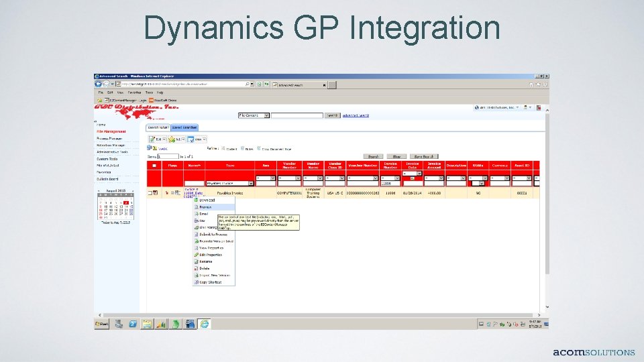Screen dimensions: 644x362
Task: Click the horizontal scrollbar at page bottom
Action: 319,315
